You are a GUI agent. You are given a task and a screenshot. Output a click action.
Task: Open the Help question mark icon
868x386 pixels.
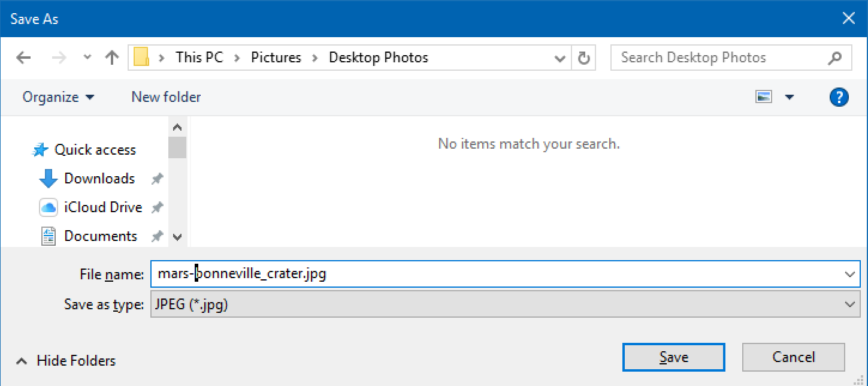(x=838, y=96)
